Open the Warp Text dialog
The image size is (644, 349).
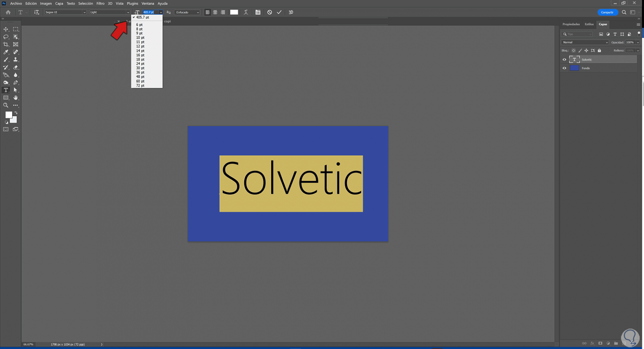point(246,12)
